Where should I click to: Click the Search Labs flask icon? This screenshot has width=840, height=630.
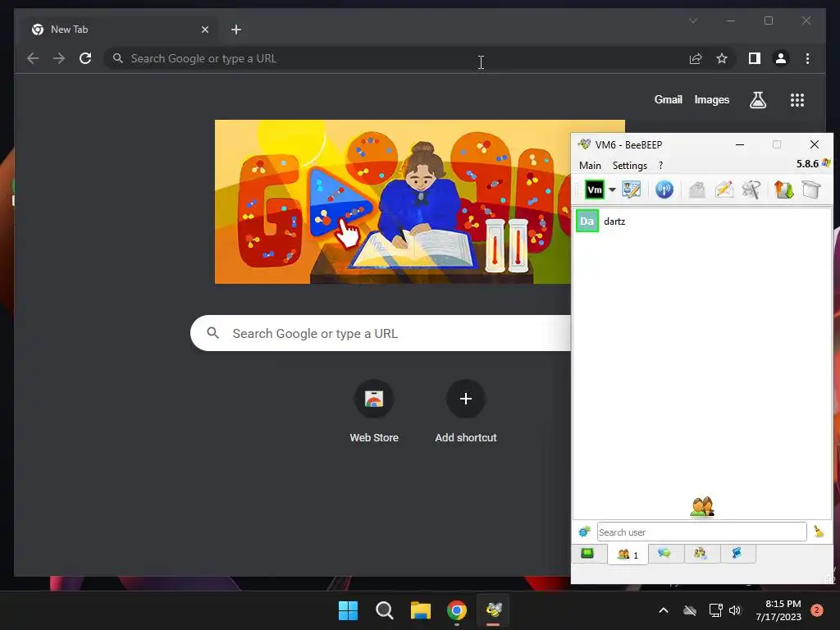(757, 99)
